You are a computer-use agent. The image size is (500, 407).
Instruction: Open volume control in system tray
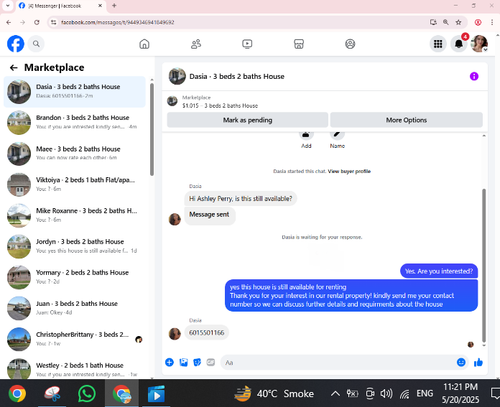[386, 394]
